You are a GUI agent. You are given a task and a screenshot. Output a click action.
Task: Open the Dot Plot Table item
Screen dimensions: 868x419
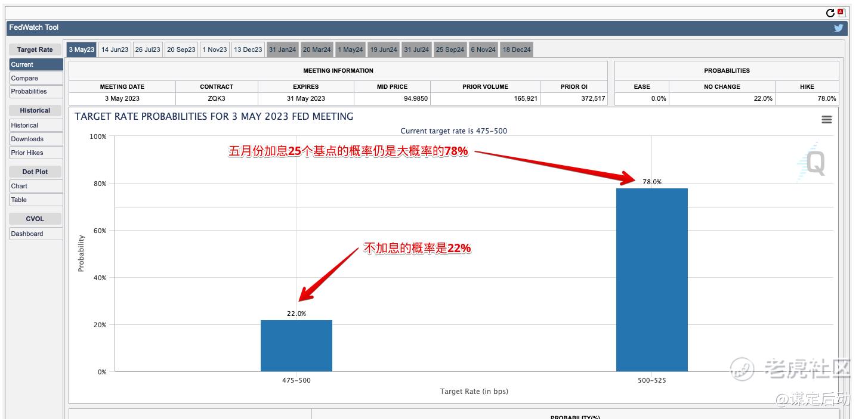(x=36, y=200)
